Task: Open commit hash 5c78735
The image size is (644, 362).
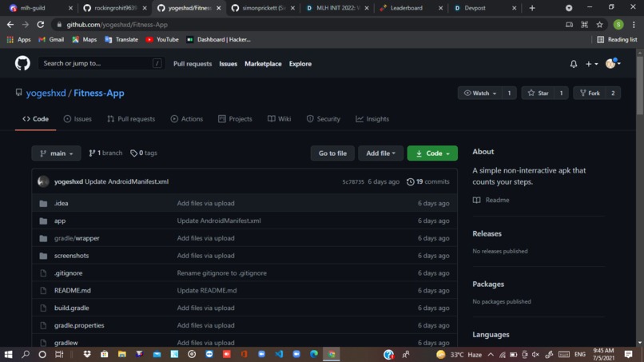Action: coord(353,181)
